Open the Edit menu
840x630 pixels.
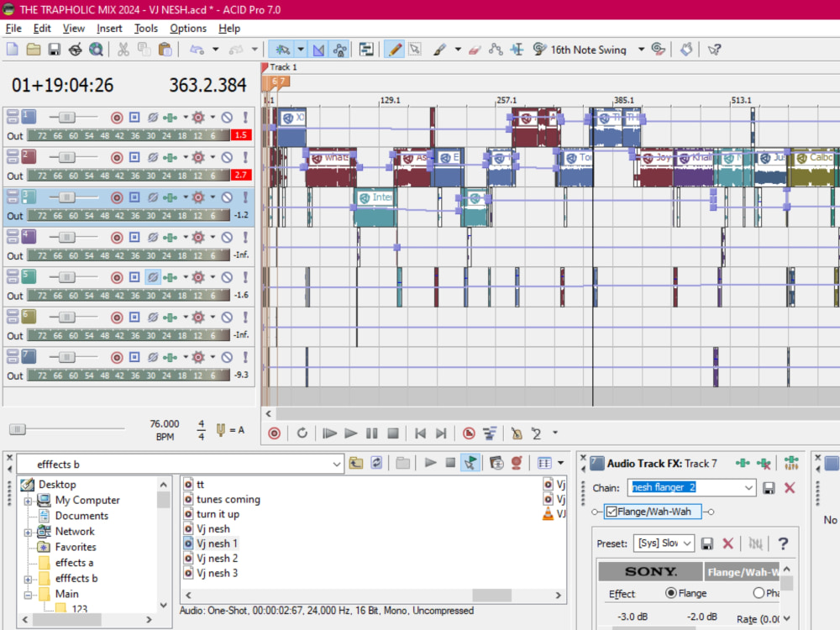point(42,29)
